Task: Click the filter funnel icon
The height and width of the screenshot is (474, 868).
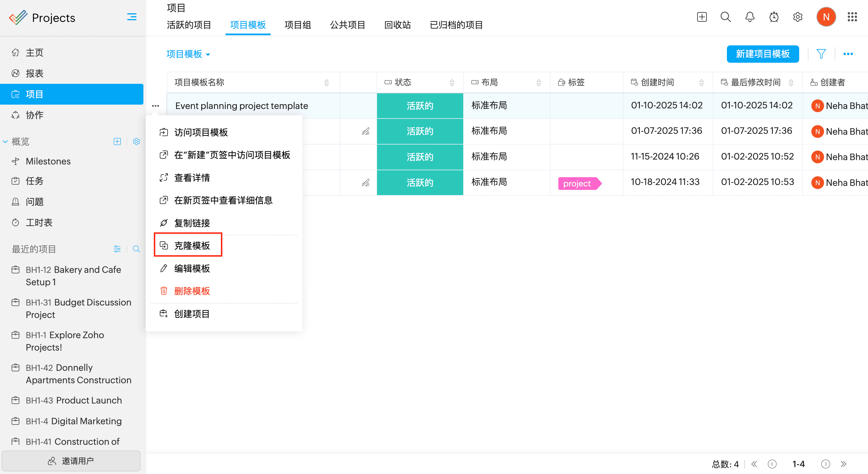Action: click(x=821, y=54)
